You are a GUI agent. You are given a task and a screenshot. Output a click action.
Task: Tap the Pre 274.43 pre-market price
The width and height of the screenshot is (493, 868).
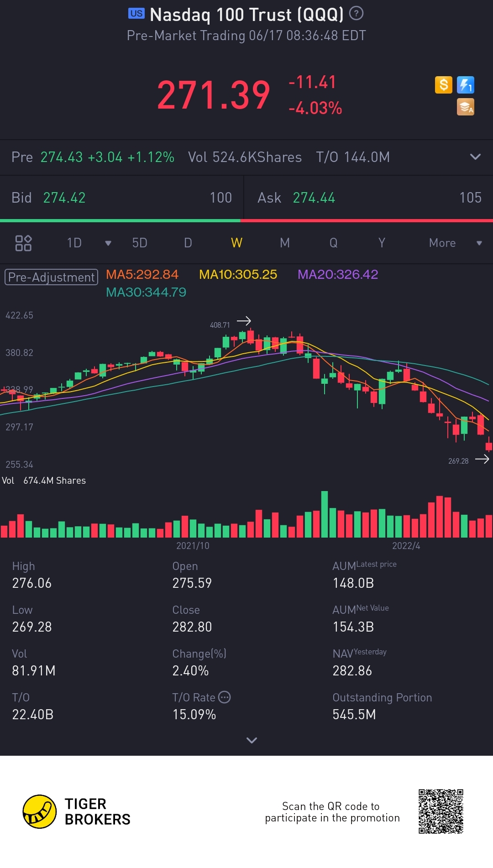[62, 157]
